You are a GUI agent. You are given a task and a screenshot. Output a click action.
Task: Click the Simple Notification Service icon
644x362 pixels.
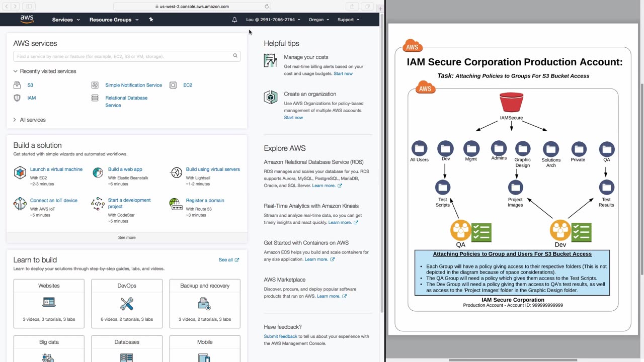pyautogui.click(x=95, y=85)
